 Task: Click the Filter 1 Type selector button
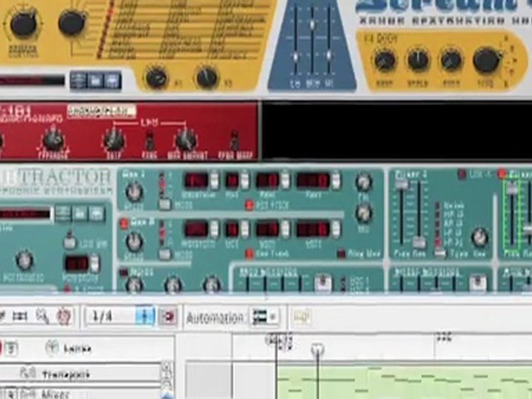click(441, 253)
